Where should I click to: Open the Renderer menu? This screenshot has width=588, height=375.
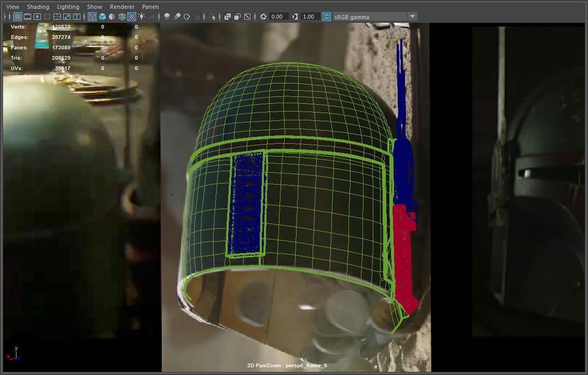(122, 7)
